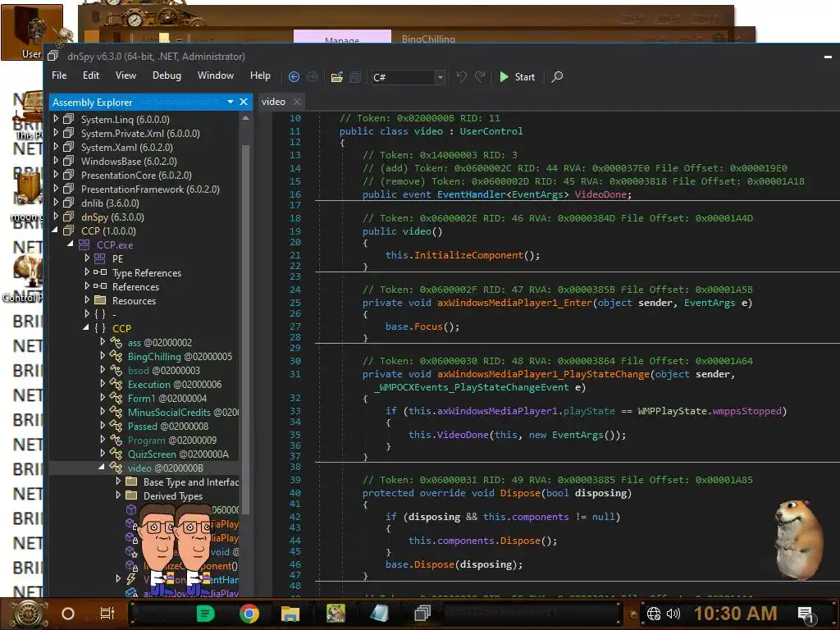
Task: Collapse the video @0200000B class node
Action: (x=102, y=468)
